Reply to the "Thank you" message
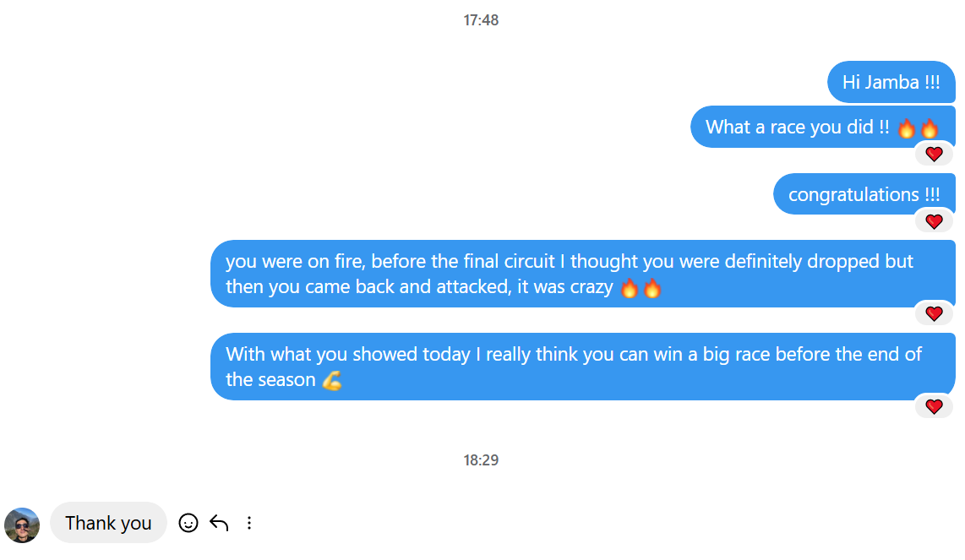 click(219, 523)
